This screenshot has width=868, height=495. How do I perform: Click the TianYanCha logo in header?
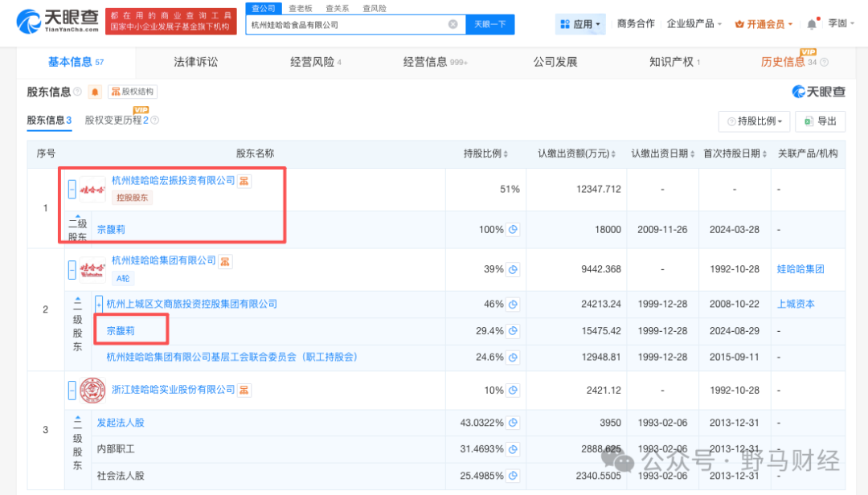[58, 21]
